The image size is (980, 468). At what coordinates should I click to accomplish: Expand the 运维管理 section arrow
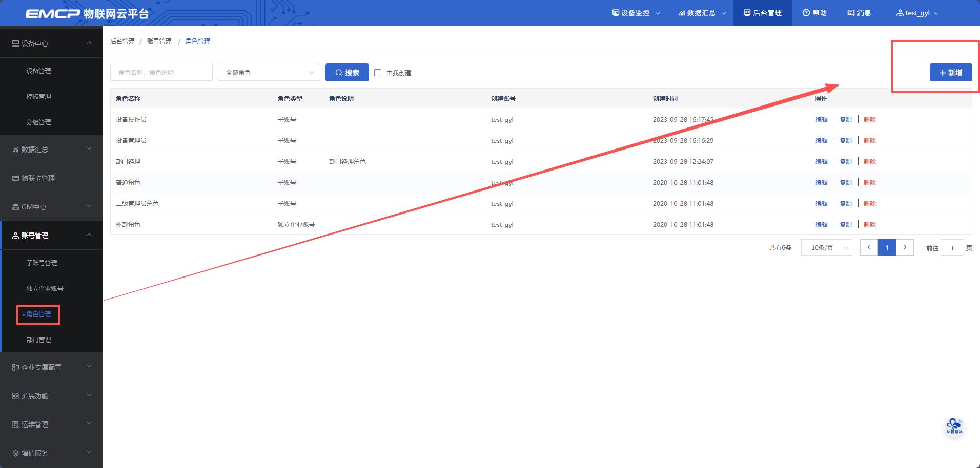(x=89, y=424)
